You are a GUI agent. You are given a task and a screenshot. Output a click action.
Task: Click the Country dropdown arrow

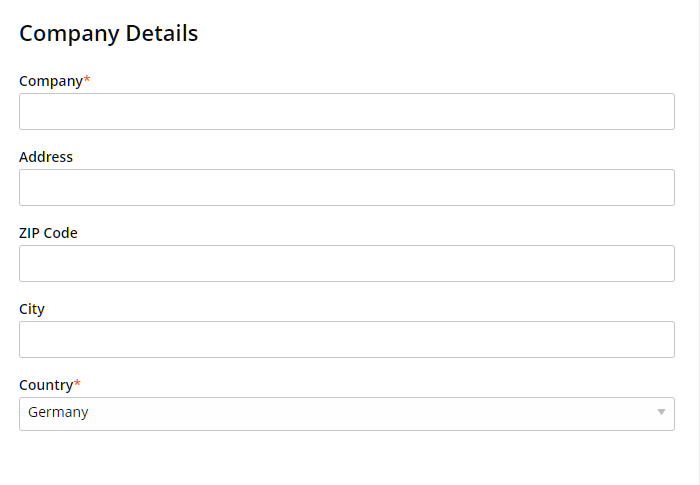pos(661,413)
